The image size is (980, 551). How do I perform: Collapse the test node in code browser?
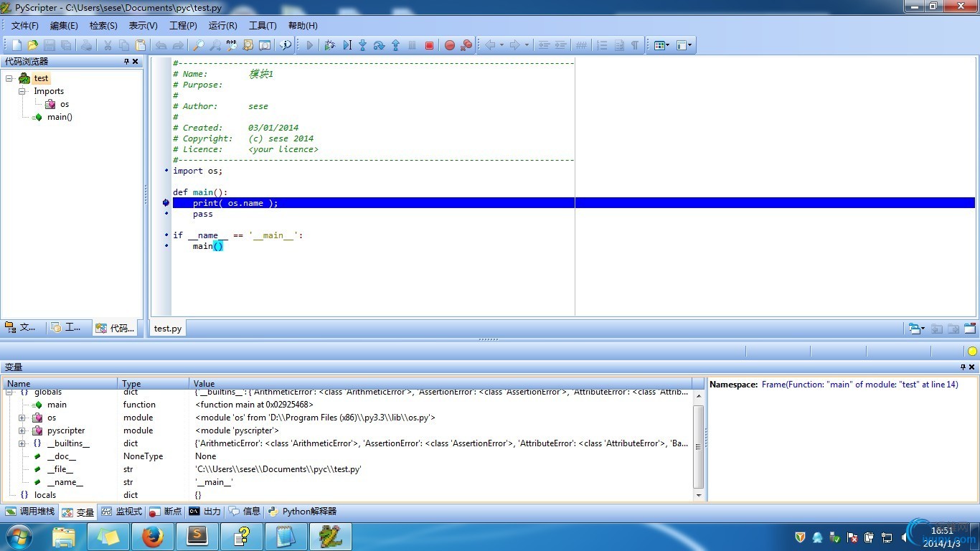point(9,78)
